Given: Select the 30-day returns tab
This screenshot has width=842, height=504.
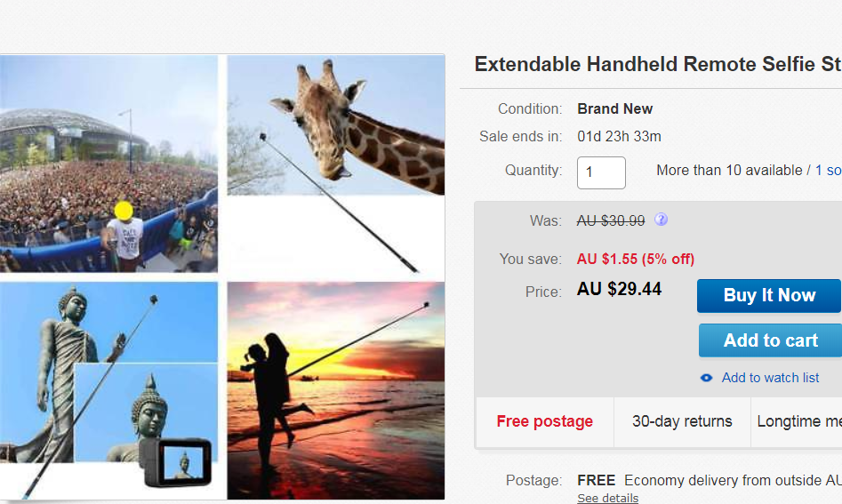Looking at the screenshot, I should click(x=682, y=422).
